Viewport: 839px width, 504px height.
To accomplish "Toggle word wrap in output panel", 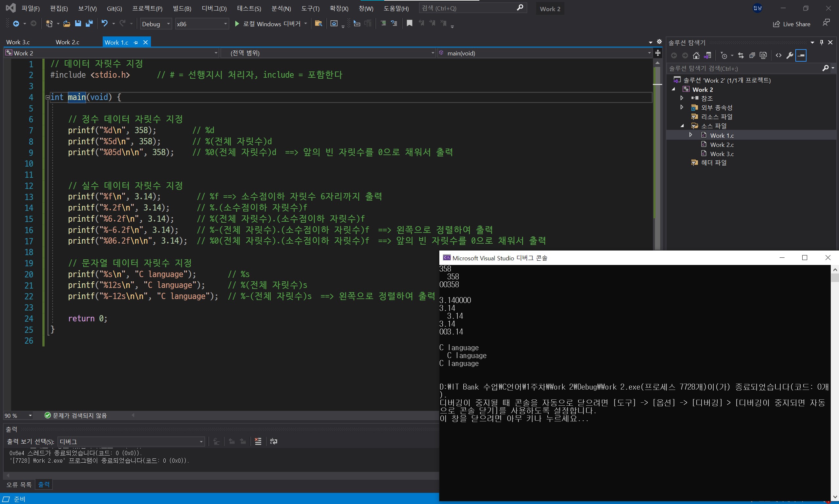I will [x=274, y=441].
